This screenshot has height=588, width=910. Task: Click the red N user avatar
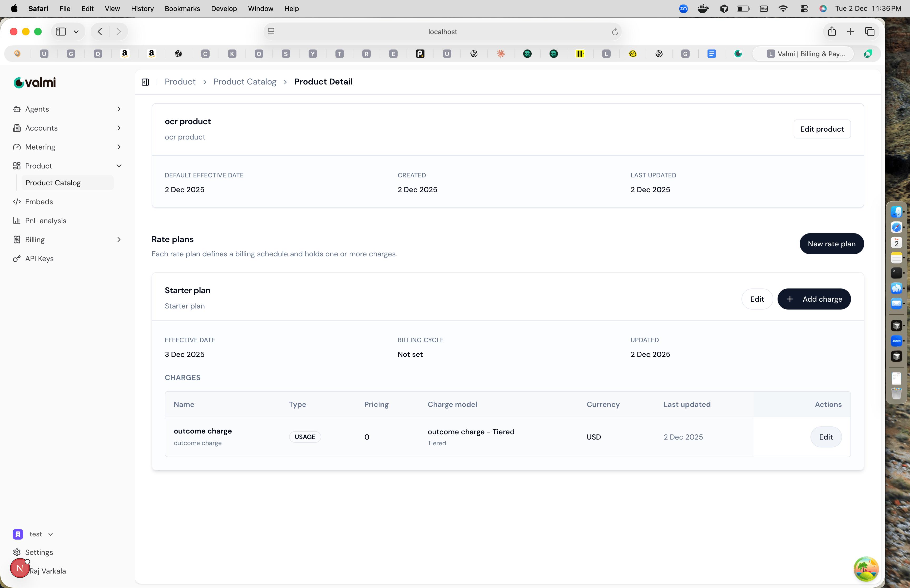pos(20,569)
